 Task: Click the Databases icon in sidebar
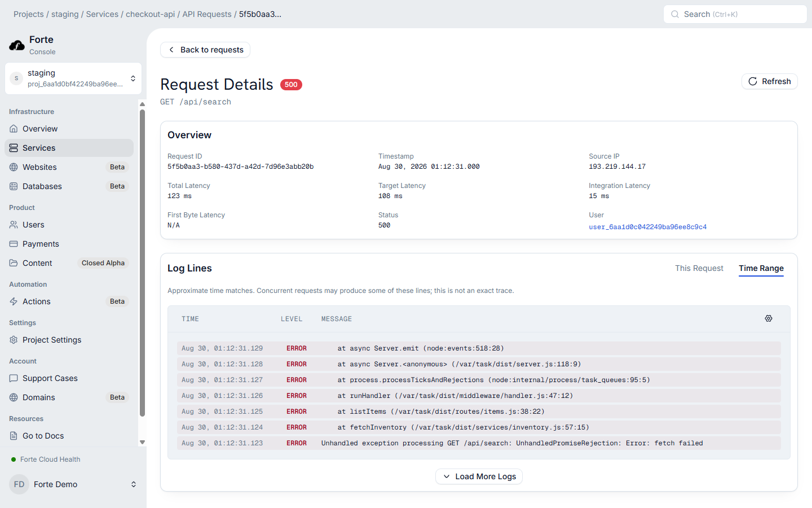click(x=14, y=186)
